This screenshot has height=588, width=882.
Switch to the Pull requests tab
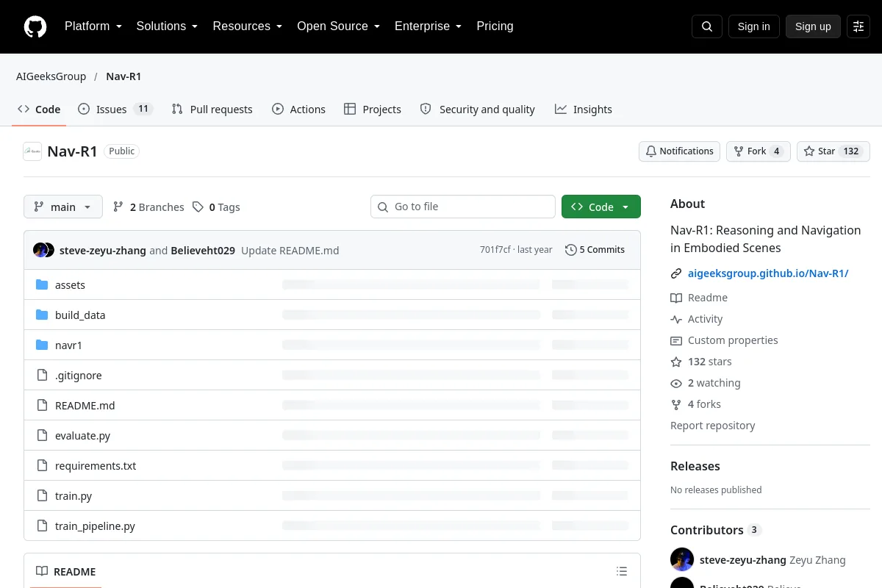[212, 110]
